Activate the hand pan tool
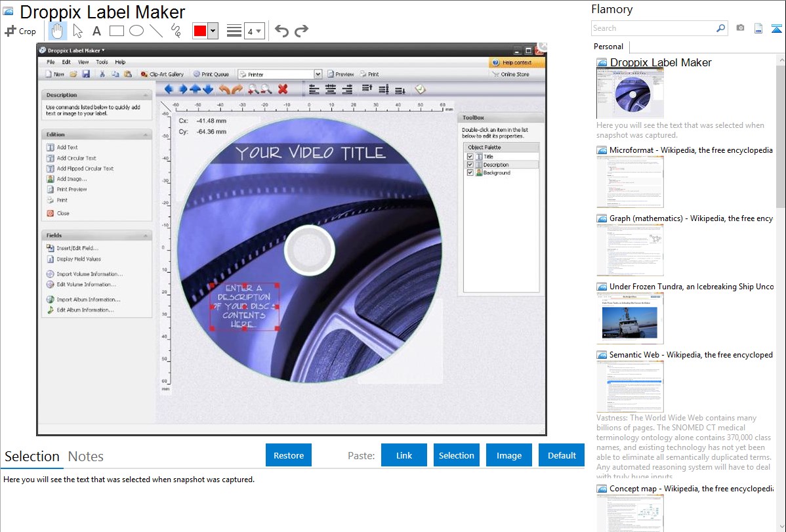The image size is (786, 532). [57, 31]
